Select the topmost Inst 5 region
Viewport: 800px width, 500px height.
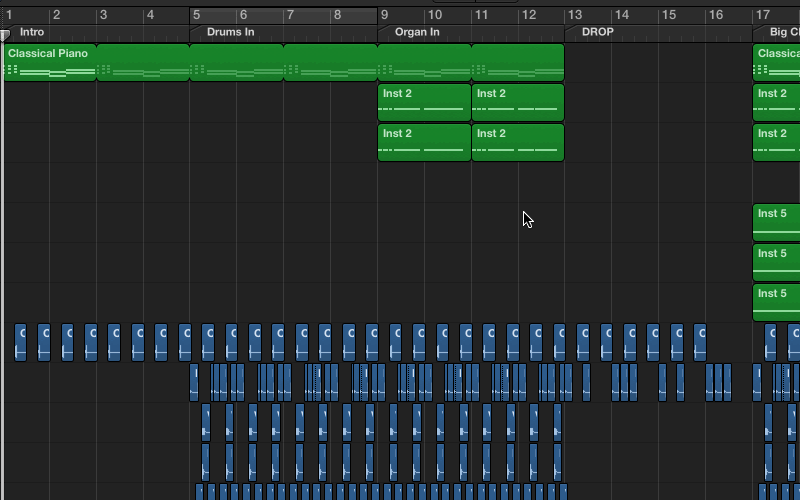pos(777,222)
